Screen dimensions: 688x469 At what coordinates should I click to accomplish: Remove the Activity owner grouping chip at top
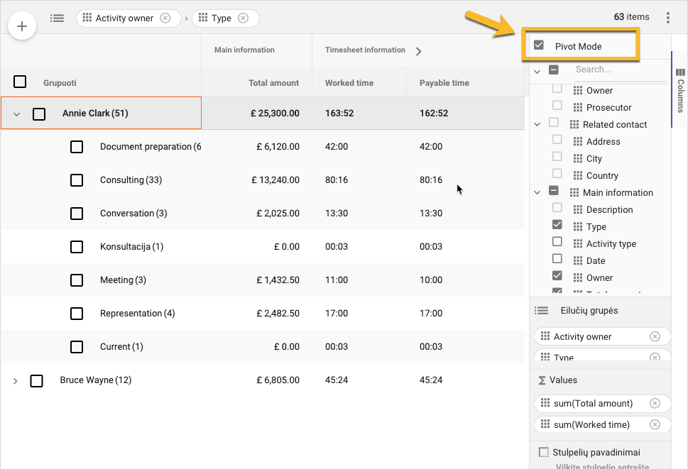tap(165, 18)
